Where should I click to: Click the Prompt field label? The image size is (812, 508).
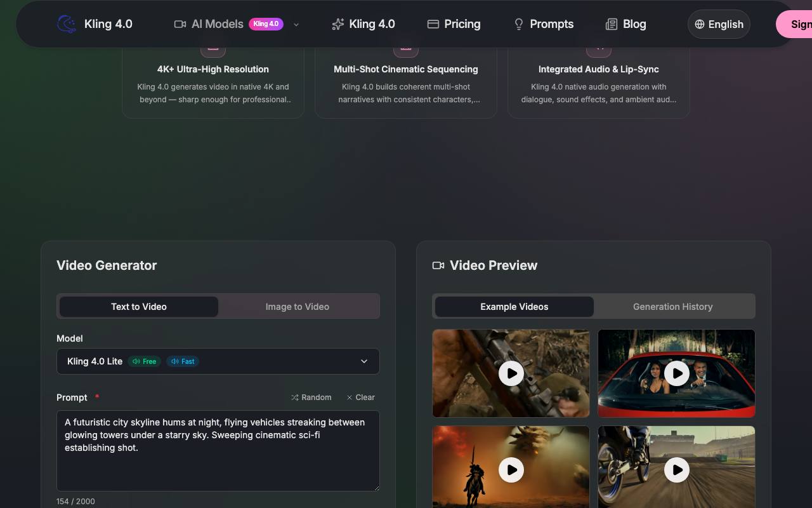coord(72,398)
